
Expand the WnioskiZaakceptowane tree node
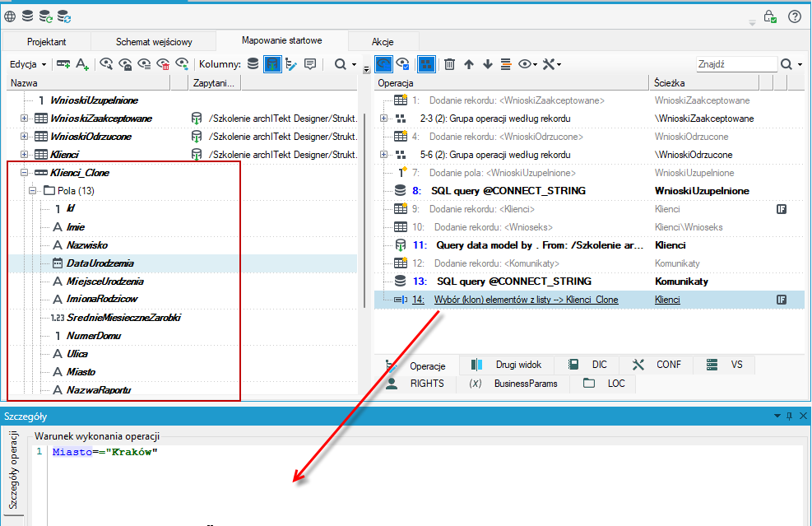pos(25,119)
